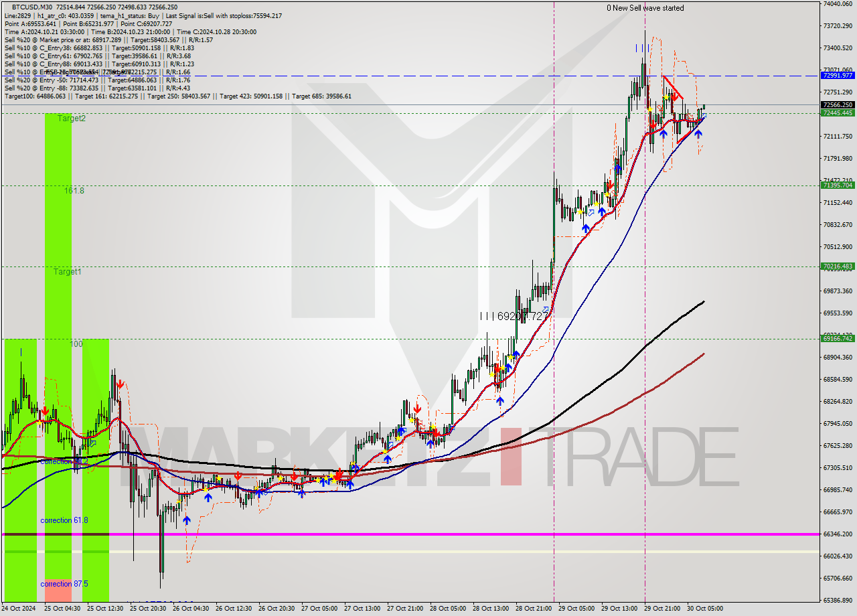Click the 'Sell %20 @ Entry -88' line
Viewport: 857px width, 616px height.
[x=97, y=88]
